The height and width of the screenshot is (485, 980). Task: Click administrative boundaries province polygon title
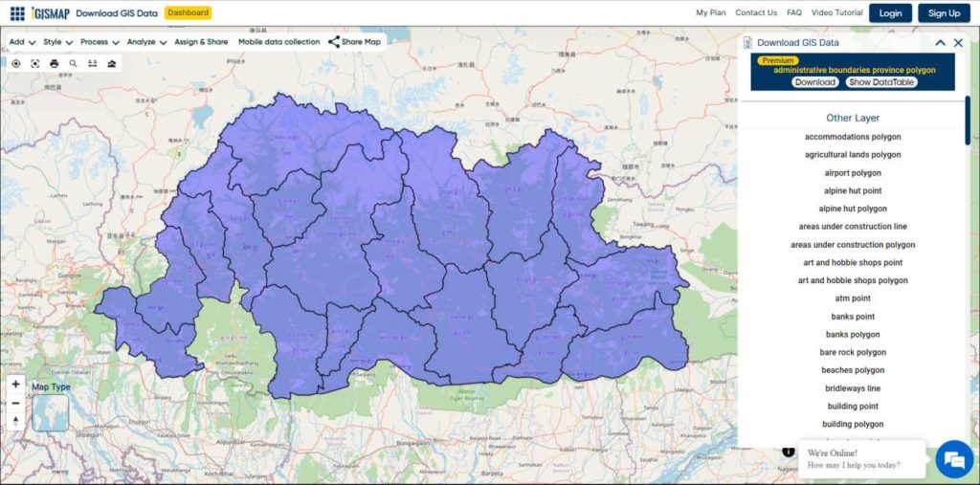855,70
